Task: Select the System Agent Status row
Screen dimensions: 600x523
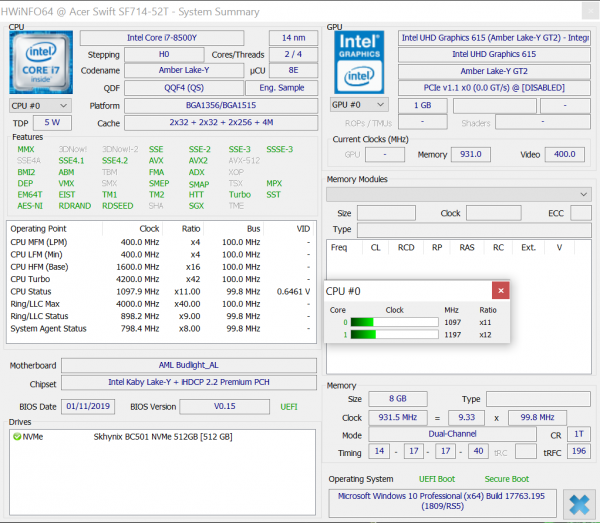Action: 161,329
